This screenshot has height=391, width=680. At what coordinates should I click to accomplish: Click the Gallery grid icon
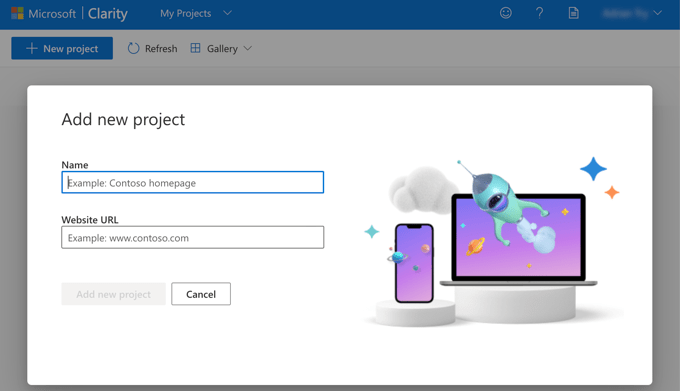[196, 48]
